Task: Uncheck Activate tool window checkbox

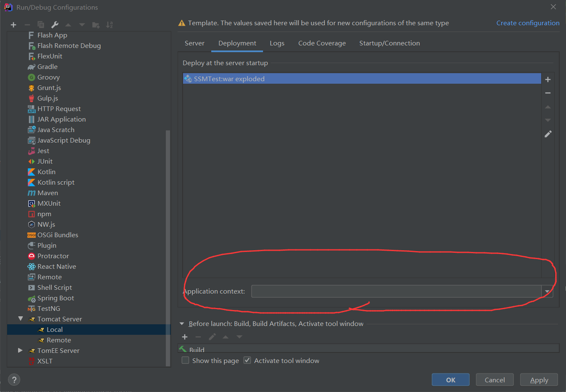Action: (x=247, y=360)
